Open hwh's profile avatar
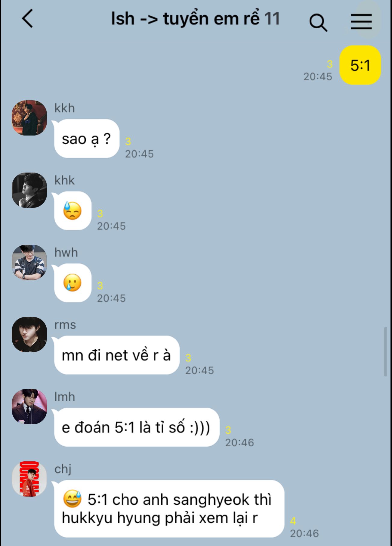 click(29, 262)
